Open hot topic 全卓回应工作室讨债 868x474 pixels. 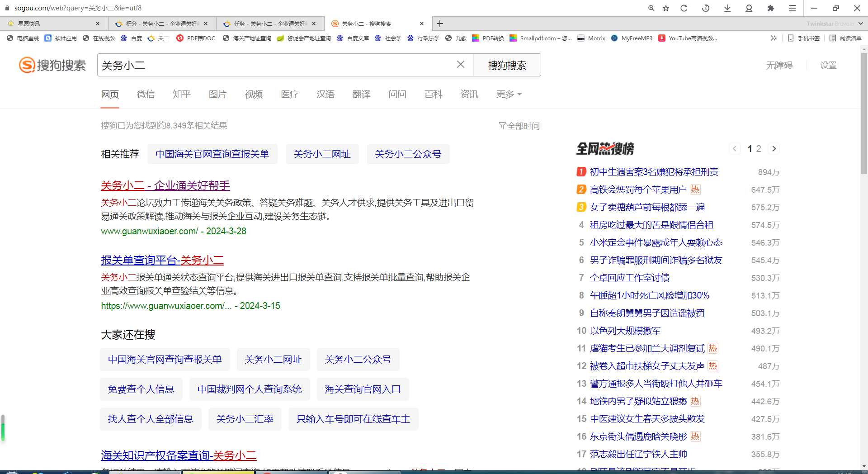630,278
